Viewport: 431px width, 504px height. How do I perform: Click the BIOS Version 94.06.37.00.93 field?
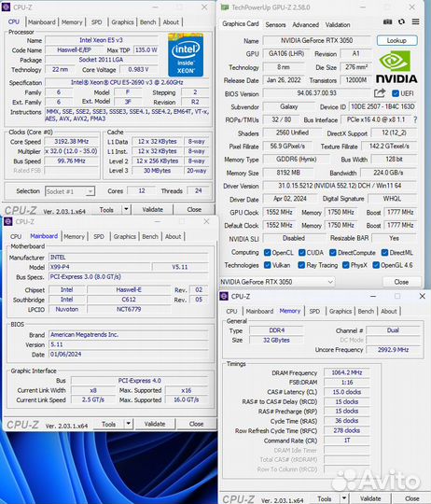[316, 93]
